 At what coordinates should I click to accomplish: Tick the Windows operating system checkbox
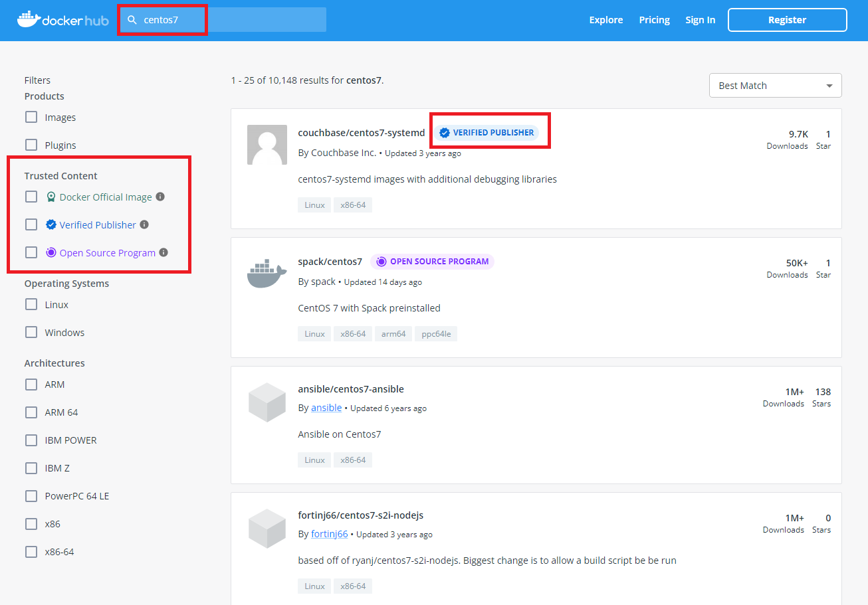[31, 332]
